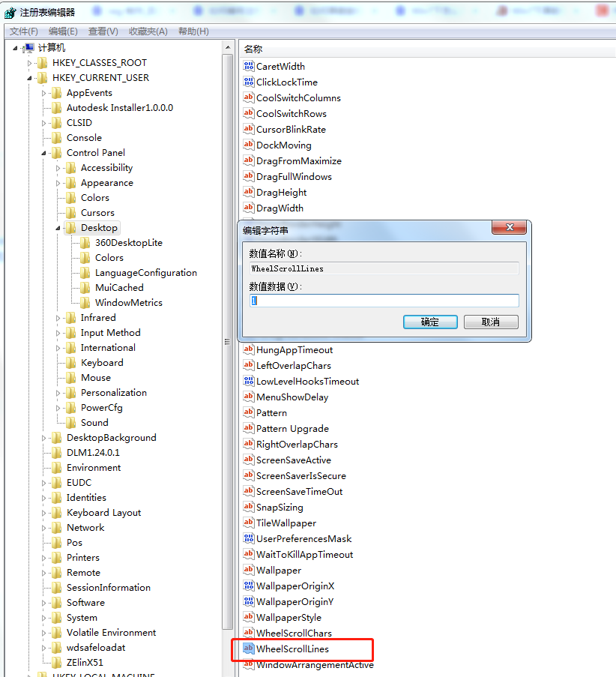Screen dimensions: 616x677
Task: Close the 编辑字符串 dialog
Action: 510,227
